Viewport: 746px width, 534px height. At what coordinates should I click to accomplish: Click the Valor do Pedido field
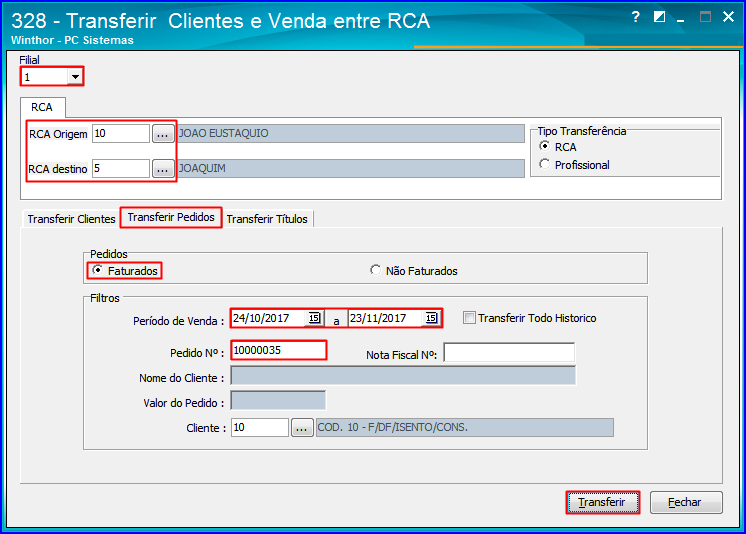(x=278, y=400)
